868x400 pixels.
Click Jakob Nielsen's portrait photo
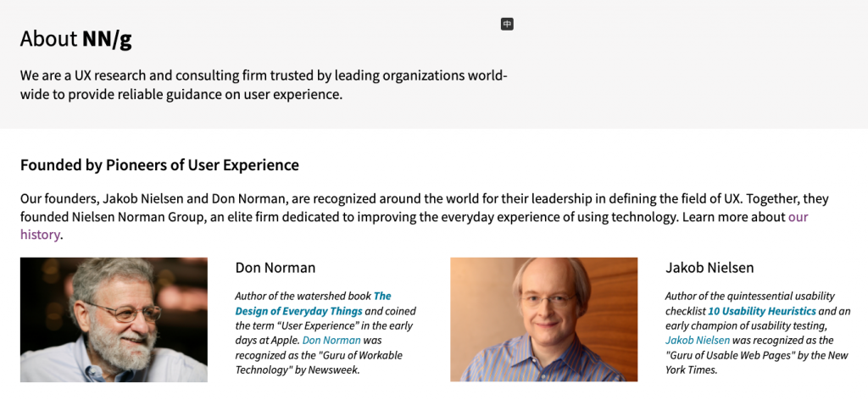click(x=543, y=319)
